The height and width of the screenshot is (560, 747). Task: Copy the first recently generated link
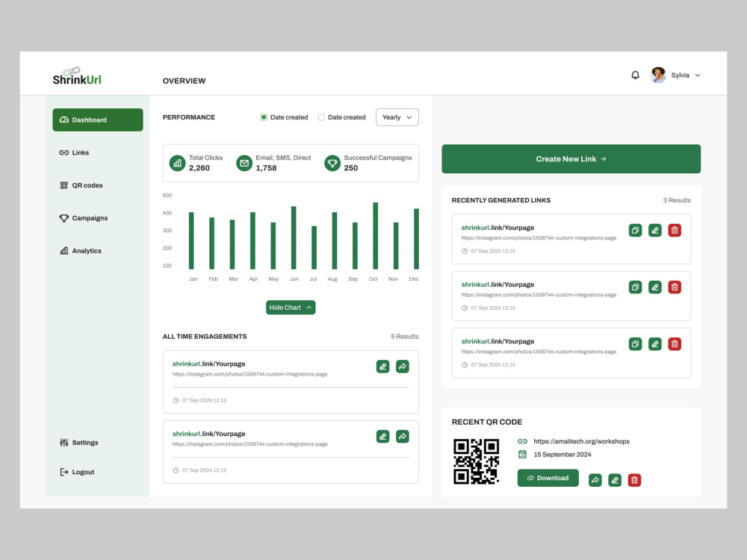[635, 231]
